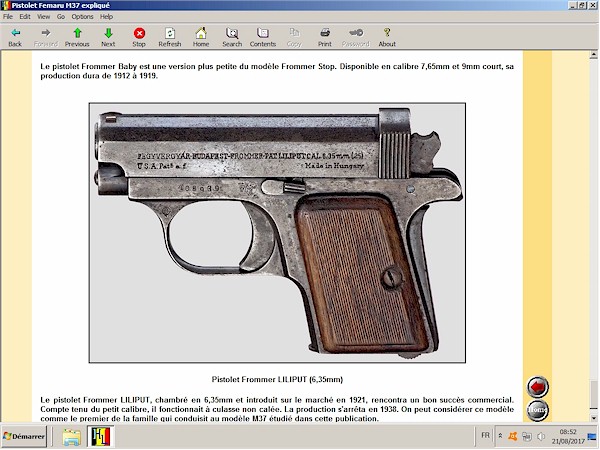Expand hidden system tray icons

pos(500,436)
